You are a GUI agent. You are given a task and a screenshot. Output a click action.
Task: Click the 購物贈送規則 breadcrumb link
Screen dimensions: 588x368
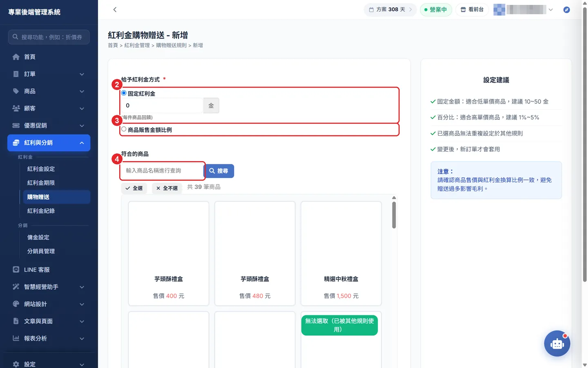pos(171,45)
